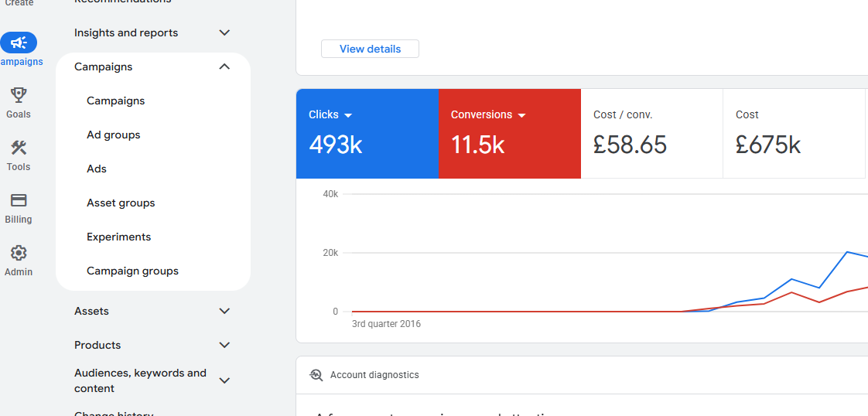
Task: Expand Insights and reports section
Action: 224,32
